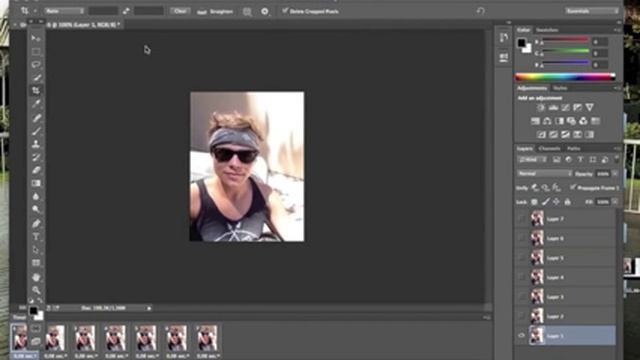Add a Vibrance adjustment

(x=589, y=108)
